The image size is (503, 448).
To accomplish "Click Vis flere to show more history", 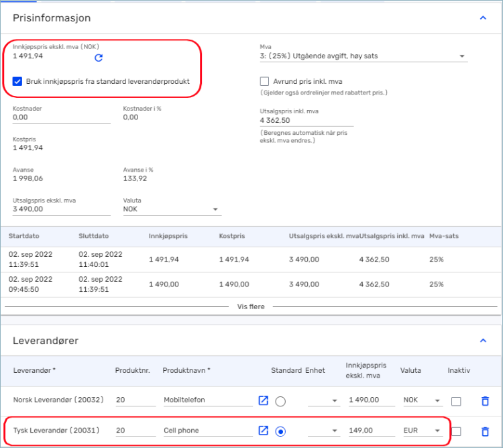I will (251, 306).
